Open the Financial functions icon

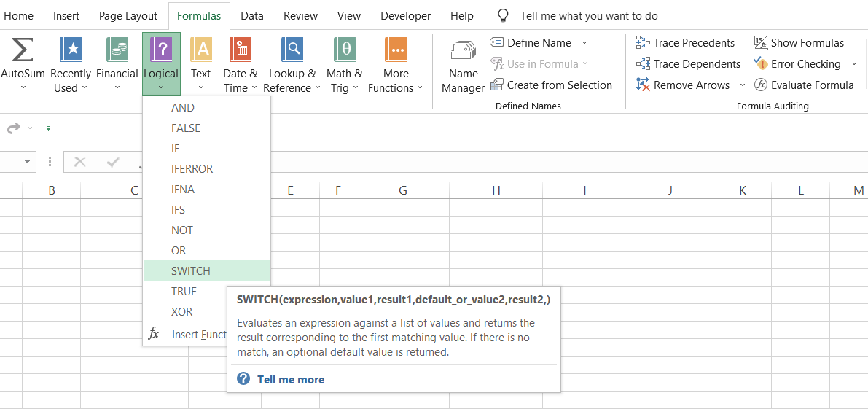(x=117, y=50)
